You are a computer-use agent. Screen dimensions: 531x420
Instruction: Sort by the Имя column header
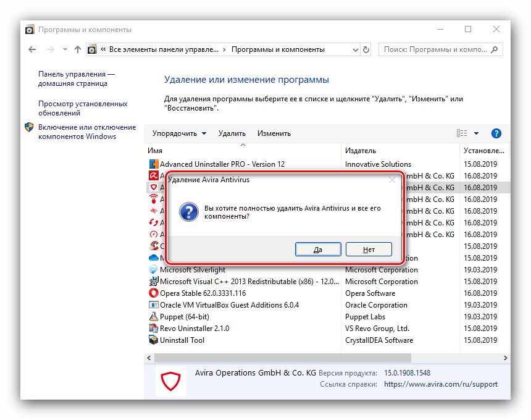click(243, 151)
